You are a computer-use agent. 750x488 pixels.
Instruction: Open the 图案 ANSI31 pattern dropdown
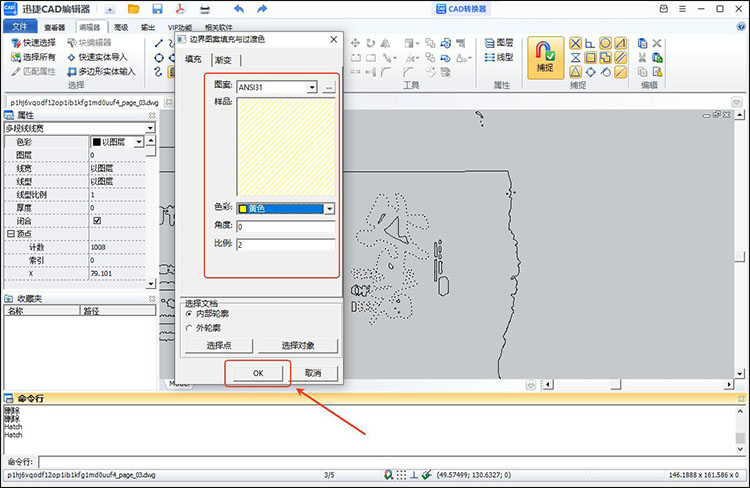312,88
